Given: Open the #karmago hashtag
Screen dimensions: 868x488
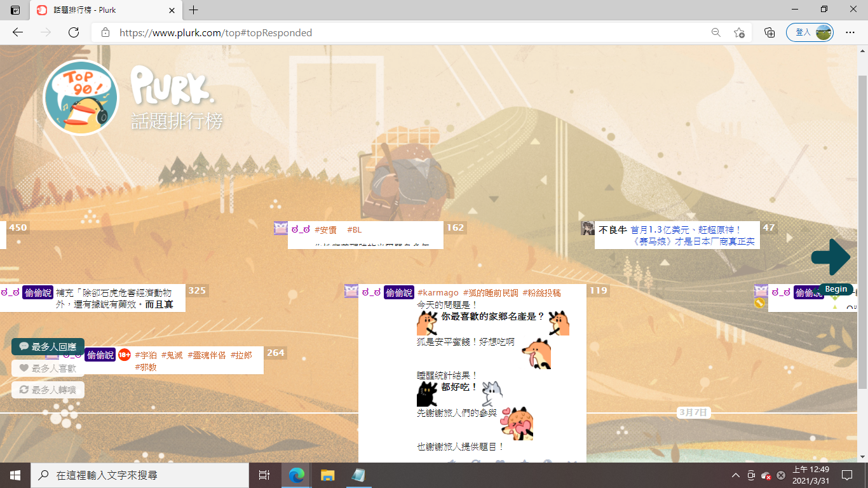Looking at the screenshot, I should [x=438, y=292].
